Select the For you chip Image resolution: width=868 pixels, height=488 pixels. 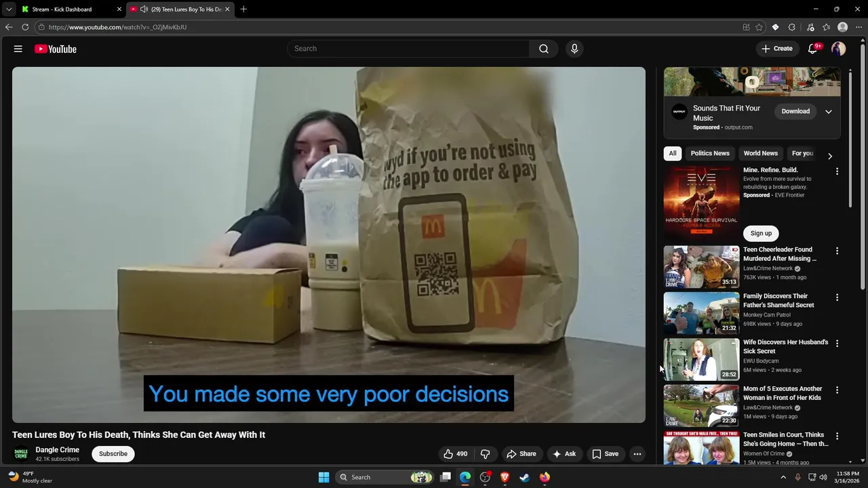802,153
